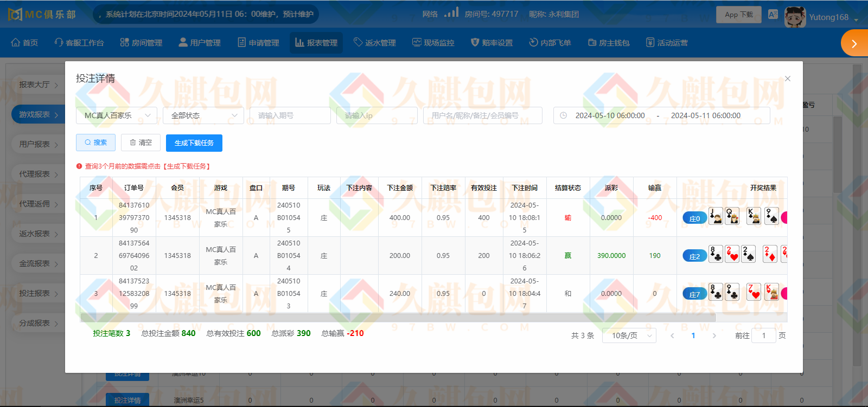Open 客服工作台 menu item
This screenshot has height=407, width=868.
[79, 43]
